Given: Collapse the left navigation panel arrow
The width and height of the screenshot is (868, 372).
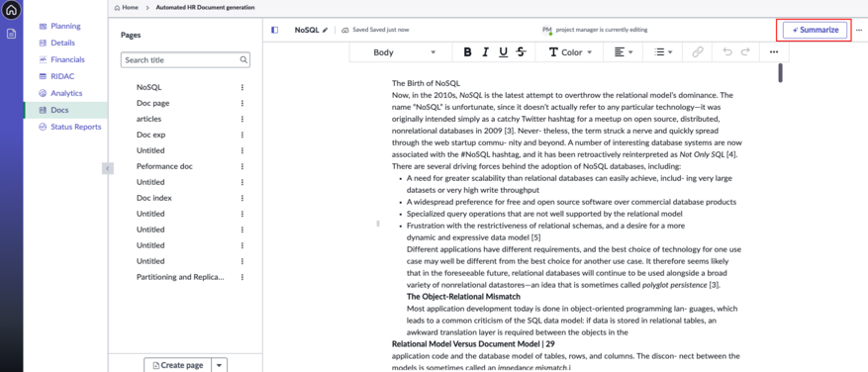Looking at the screenshot, I should 108,168.
